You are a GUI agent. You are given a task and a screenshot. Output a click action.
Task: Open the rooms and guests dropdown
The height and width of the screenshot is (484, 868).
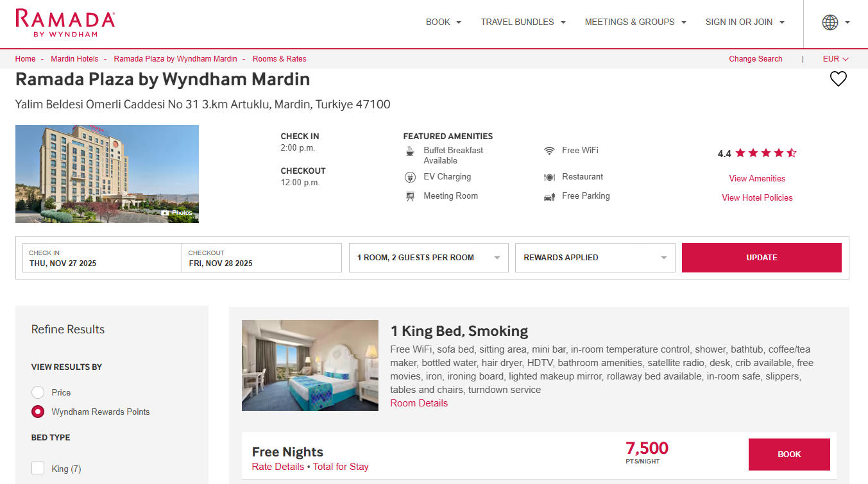pos(429,258)
